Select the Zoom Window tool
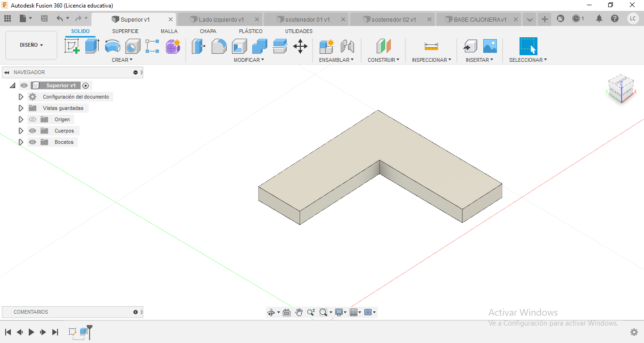Image resolution: width=644 pixels, height=343 pixels. coord(323,312)
